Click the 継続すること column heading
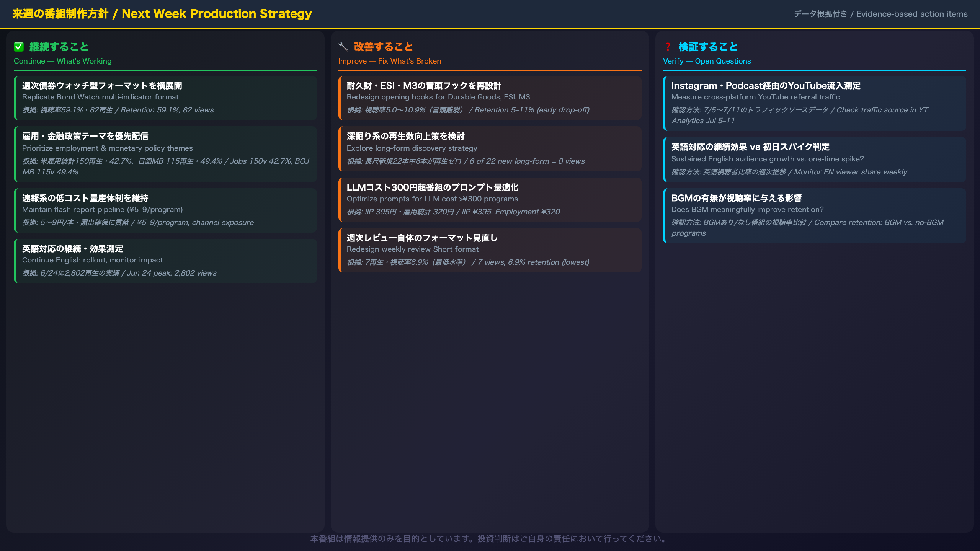980x551 pixels. pos(59,47)
